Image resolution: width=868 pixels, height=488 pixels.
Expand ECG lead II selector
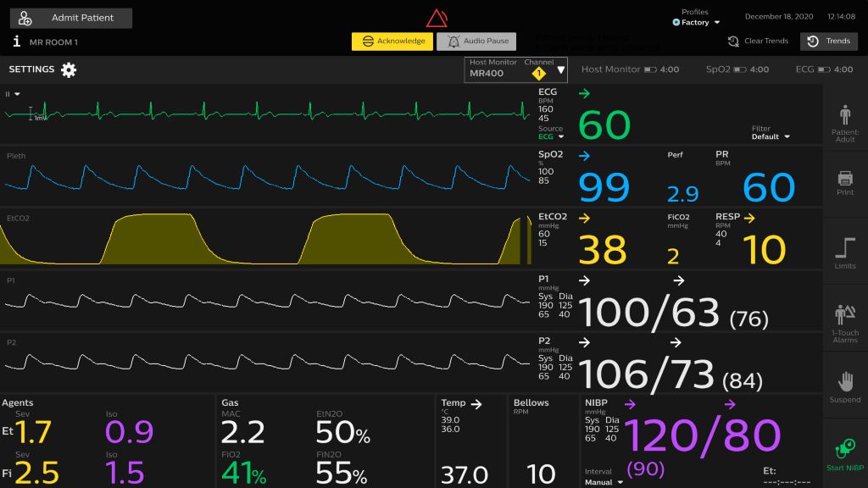14,94
